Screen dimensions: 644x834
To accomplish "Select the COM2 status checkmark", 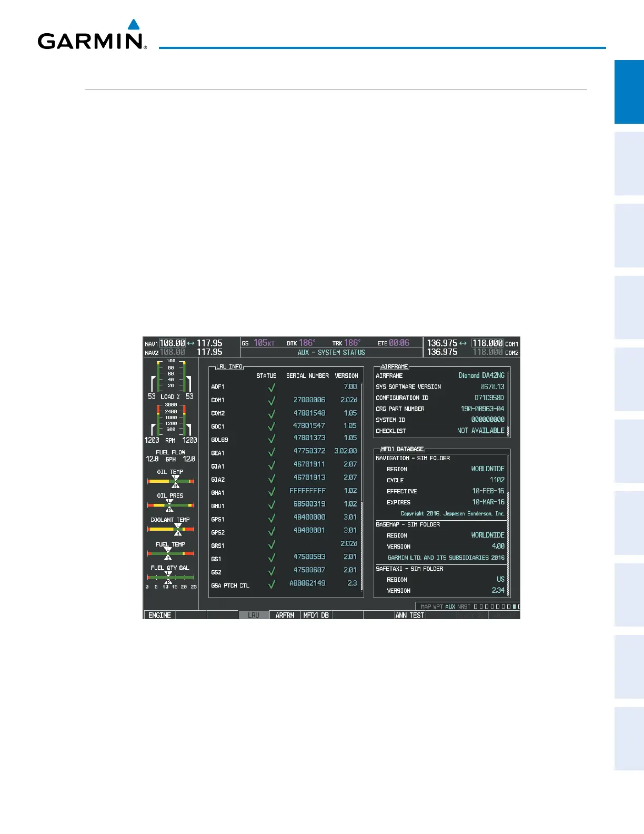I will tap(271, 414).
